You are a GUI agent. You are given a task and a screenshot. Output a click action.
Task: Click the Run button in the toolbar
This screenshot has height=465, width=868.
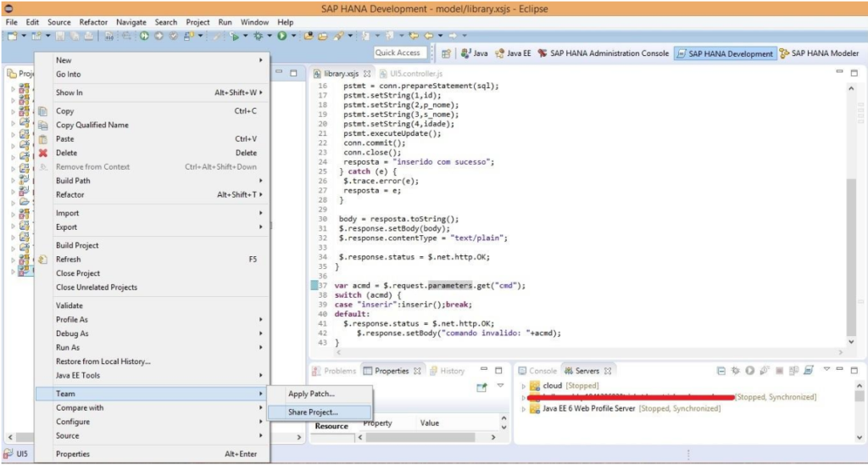pos(281,36)
